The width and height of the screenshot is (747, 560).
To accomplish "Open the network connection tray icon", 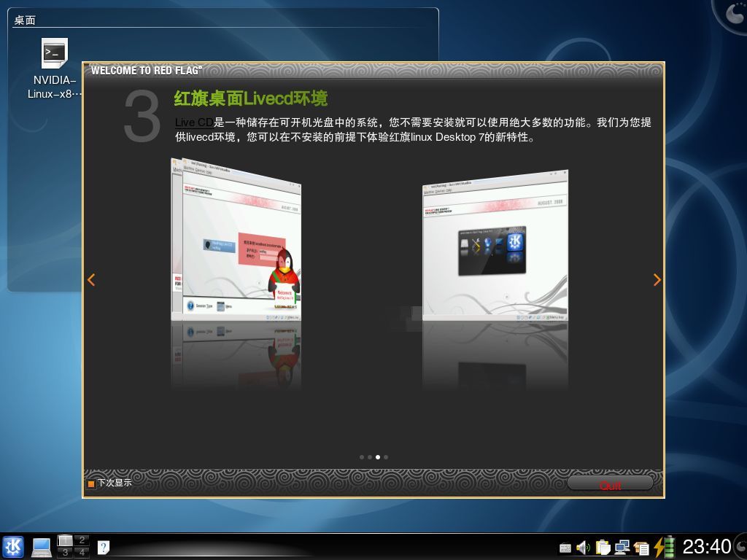I will pyautogui.click(x=622, y=547).
